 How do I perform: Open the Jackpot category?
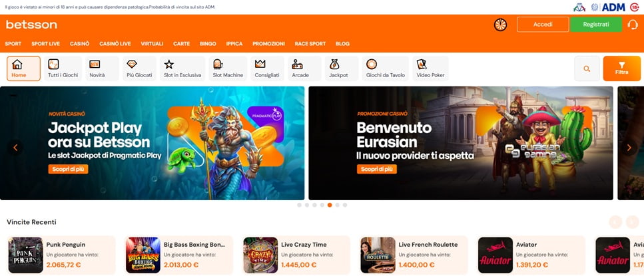click(x=342, y=69)
